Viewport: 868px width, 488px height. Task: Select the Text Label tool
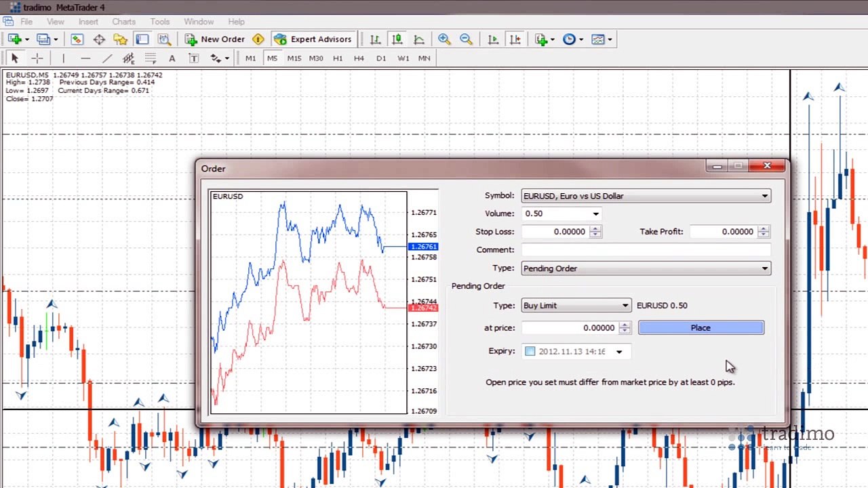tap(193, 58)
